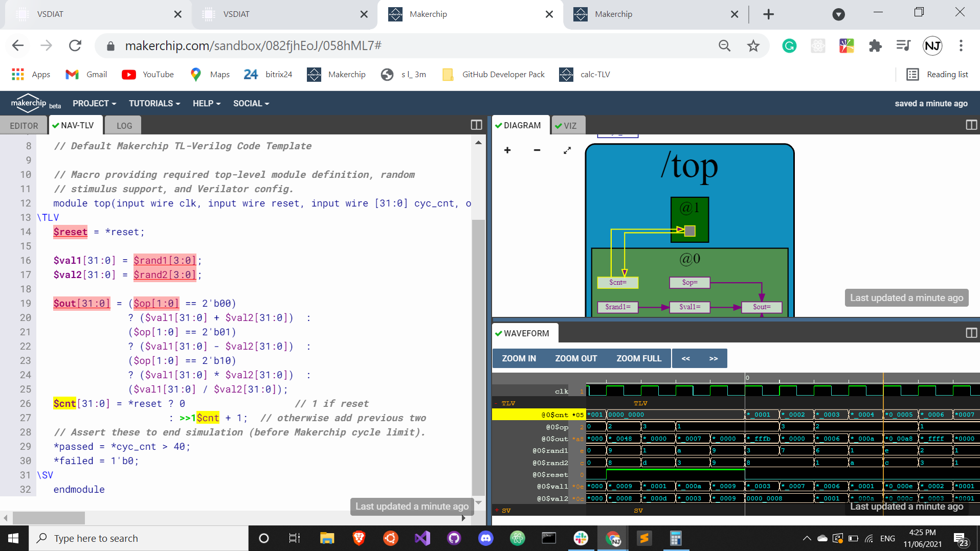Open Discord from the taskbar
The height and width of the screenshot is (551, 980).
coord(485,538)
